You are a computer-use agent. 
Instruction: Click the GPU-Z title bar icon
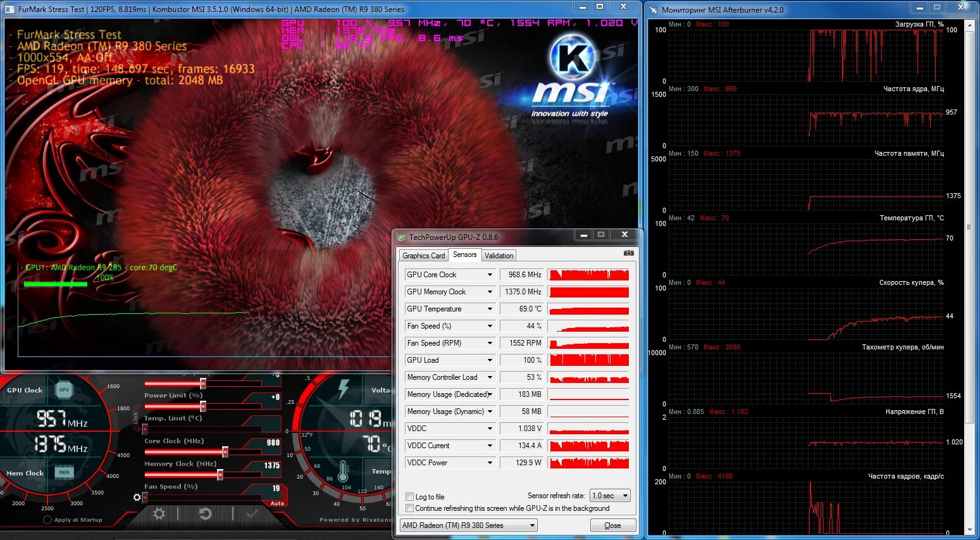tap(401, 237)
